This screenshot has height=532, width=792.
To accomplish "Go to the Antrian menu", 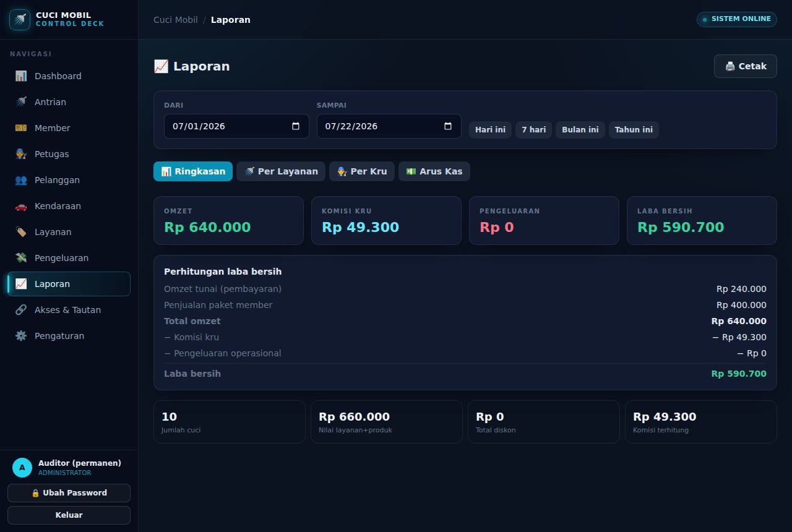I will point(69,102).
